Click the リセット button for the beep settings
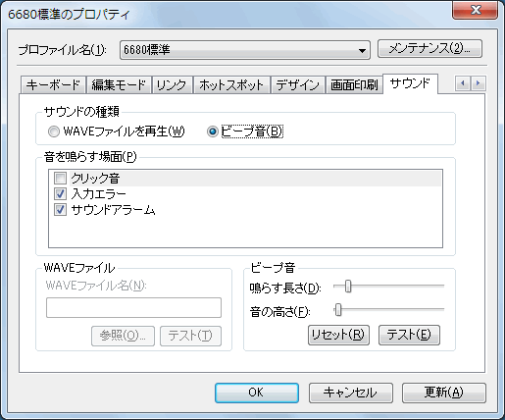 pyautogui.click(x=338, y=335)
